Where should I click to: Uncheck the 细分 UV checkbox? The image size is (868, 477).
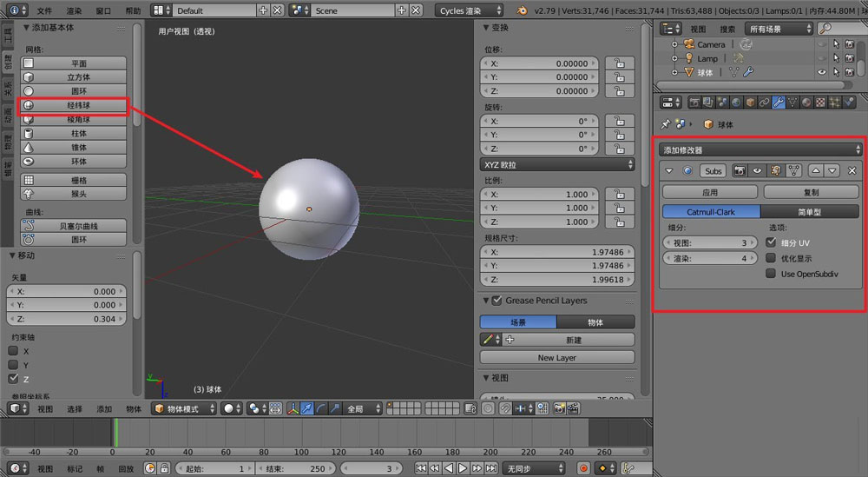coord(771,242)
